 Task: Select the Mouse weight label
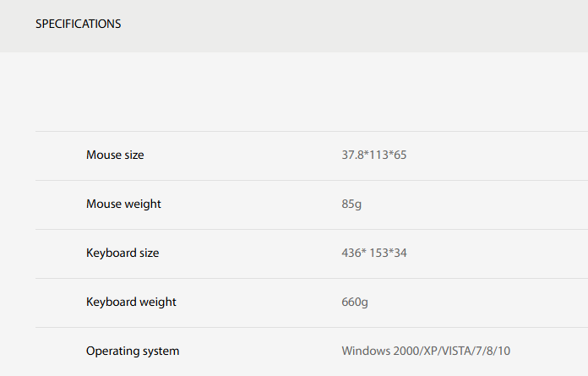click(123, 204)
